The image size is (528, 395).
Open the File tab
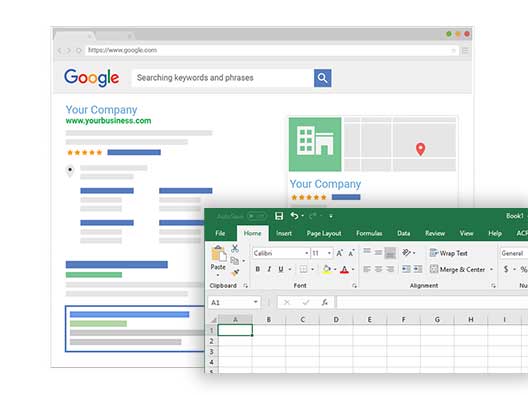(x=220, y=233)
